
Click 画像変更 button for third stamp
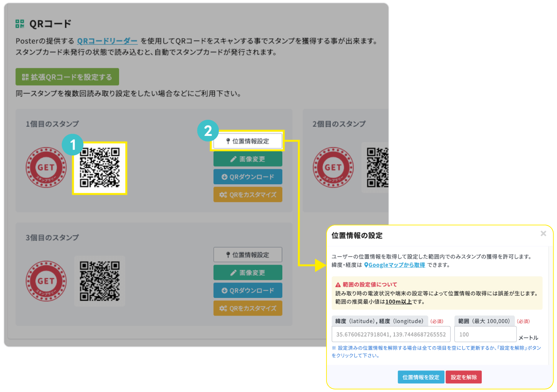pos(248,273)
